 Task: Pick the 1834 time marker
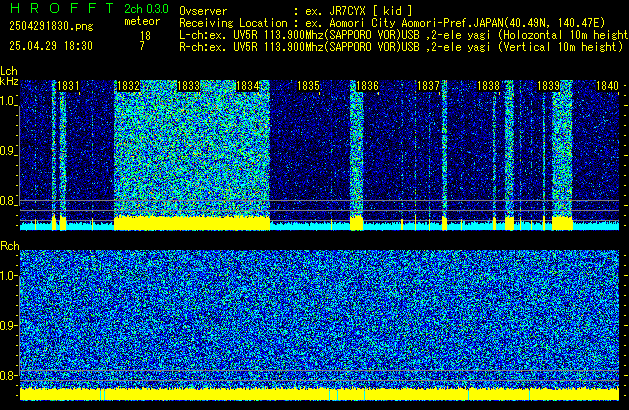pos(248,86)
